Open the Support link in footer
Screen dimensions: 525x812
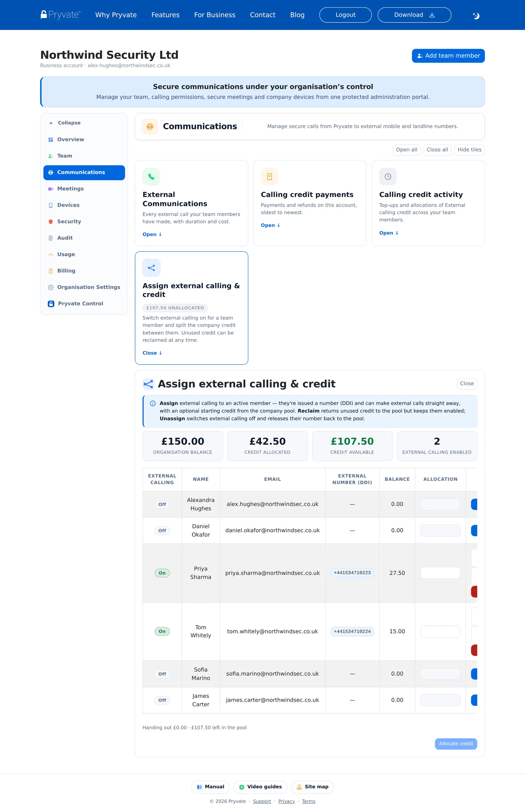click(262, 801)
